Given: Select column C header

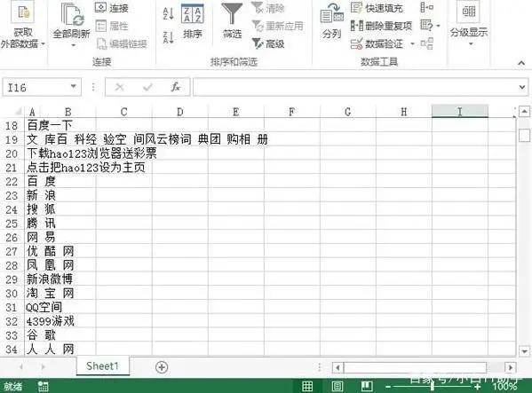Looking at the screenshot, I should point(123,112).
